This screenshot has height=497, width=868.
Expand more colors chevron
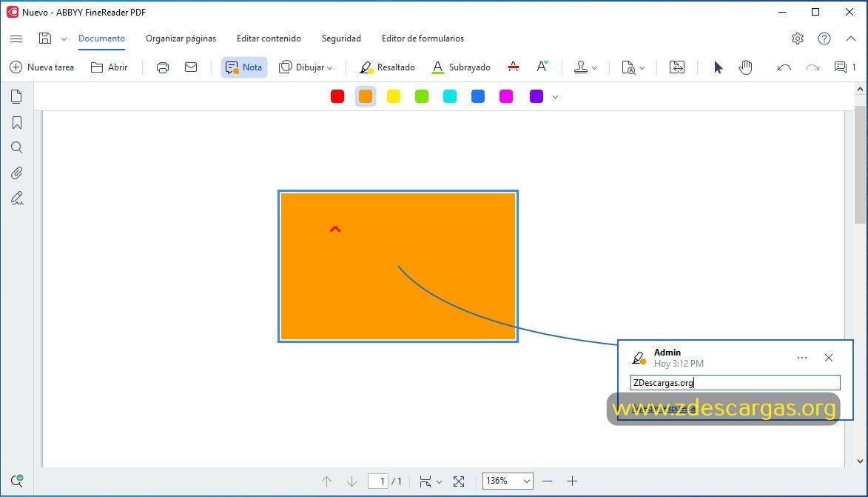(x=555, y=97)
